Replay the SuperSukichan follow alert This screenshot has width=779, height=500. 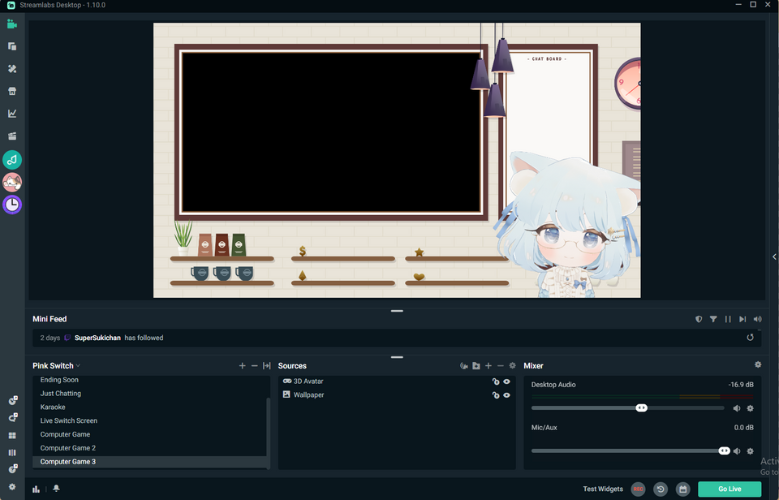pos(750,337)
